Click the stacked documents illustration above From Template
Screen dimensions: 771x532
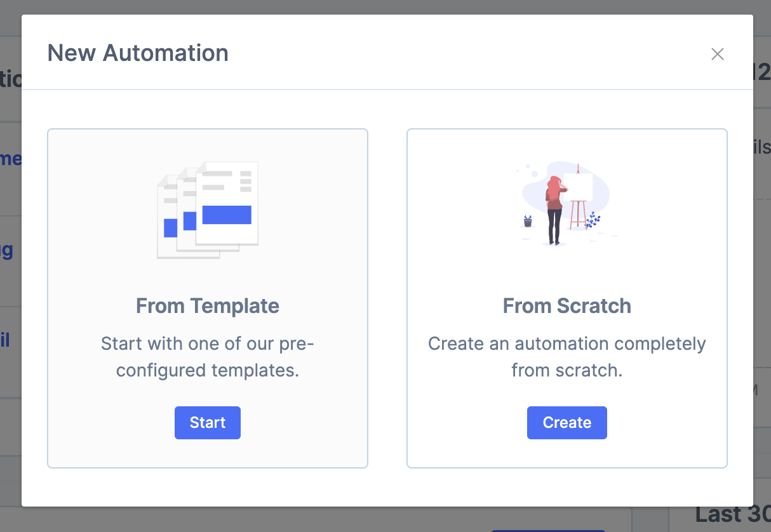pos(208,209)
